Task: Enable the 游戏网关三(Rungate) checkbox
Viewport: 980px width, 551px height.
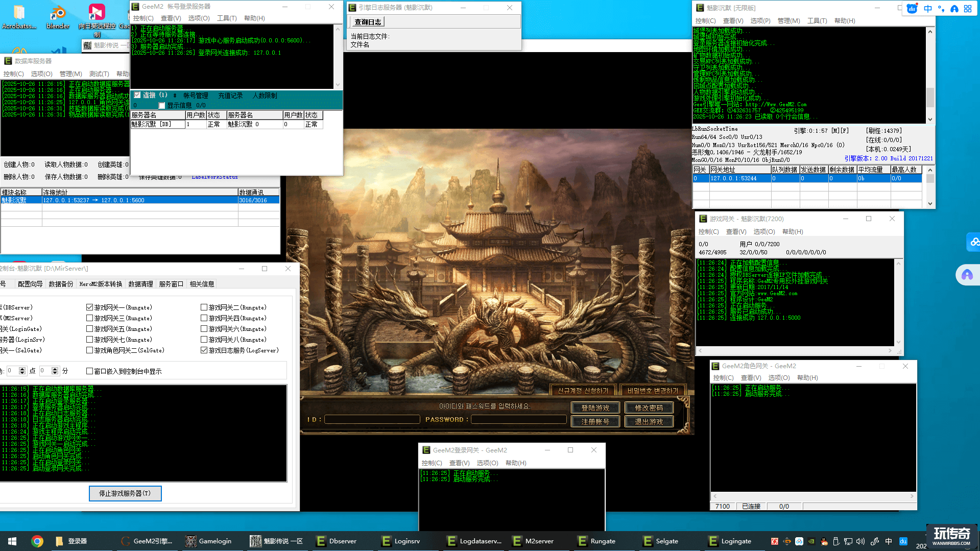Action: click(x=89, y=318)
